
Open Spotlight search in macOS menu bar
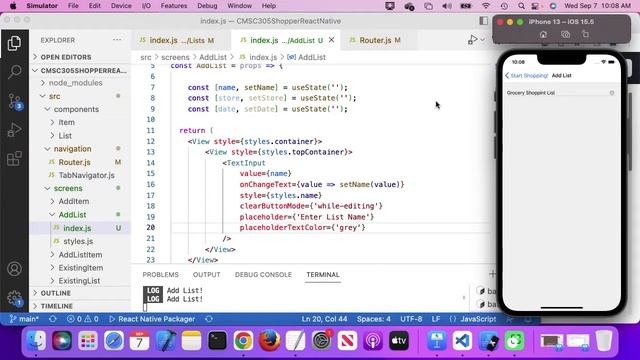[x=521, y=6]
